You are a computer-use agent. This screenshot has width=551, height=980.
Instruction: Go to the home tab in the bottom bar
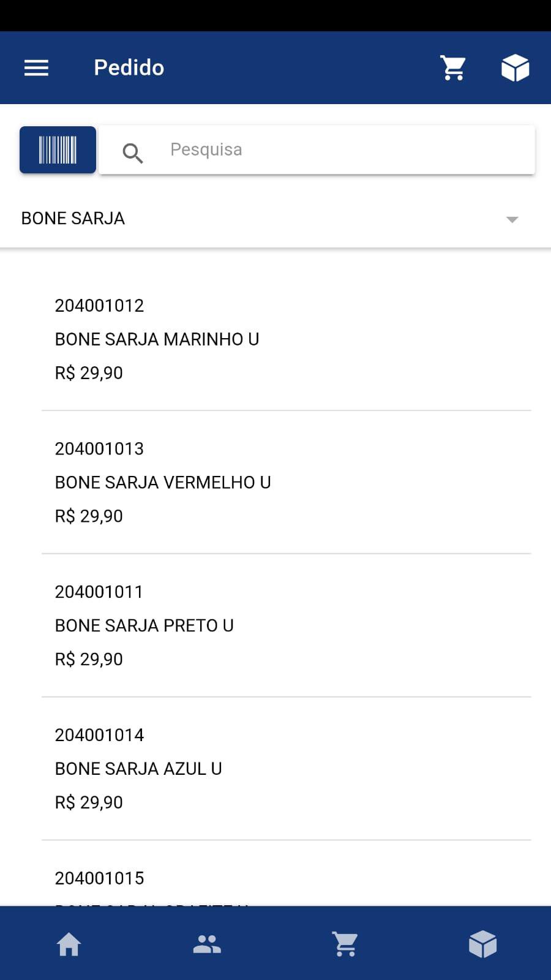coord(69,944)
